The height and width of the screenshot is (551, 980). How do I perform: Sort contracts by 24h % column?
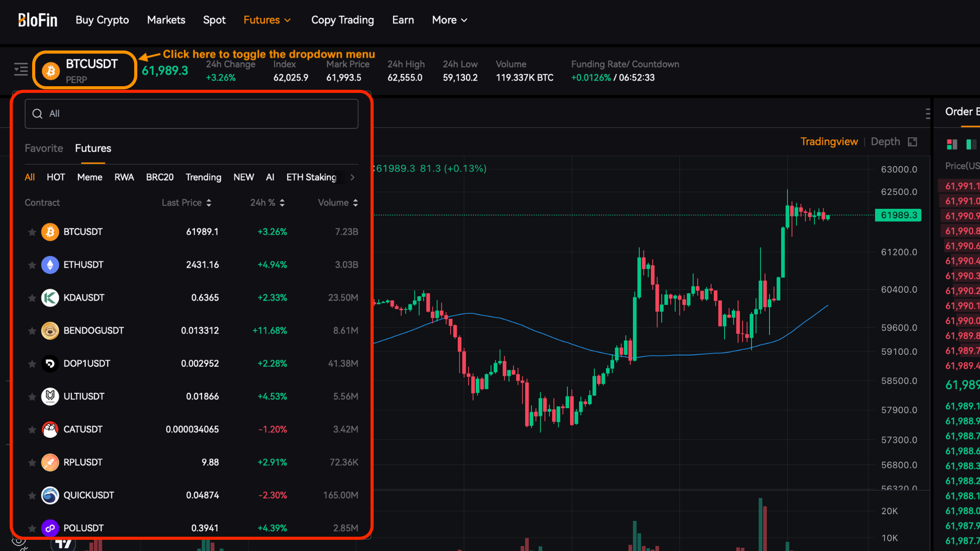267,203
